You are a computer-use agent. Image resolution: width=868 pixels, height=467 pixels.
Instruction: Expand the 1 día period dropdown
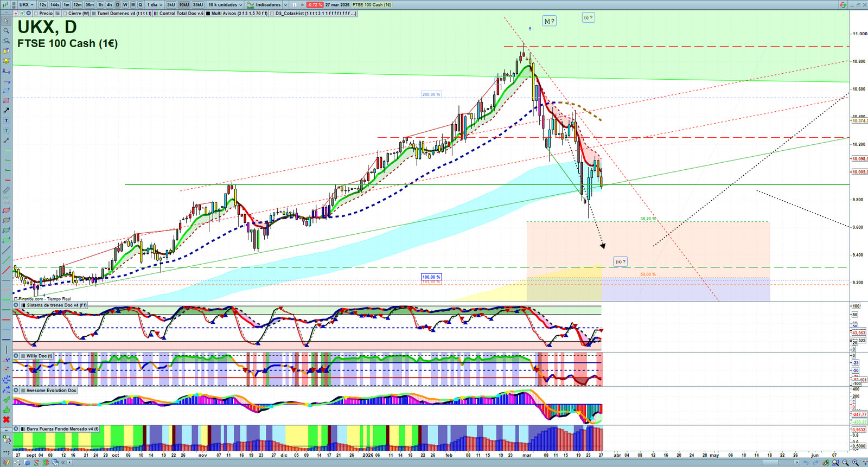(155, 5)
